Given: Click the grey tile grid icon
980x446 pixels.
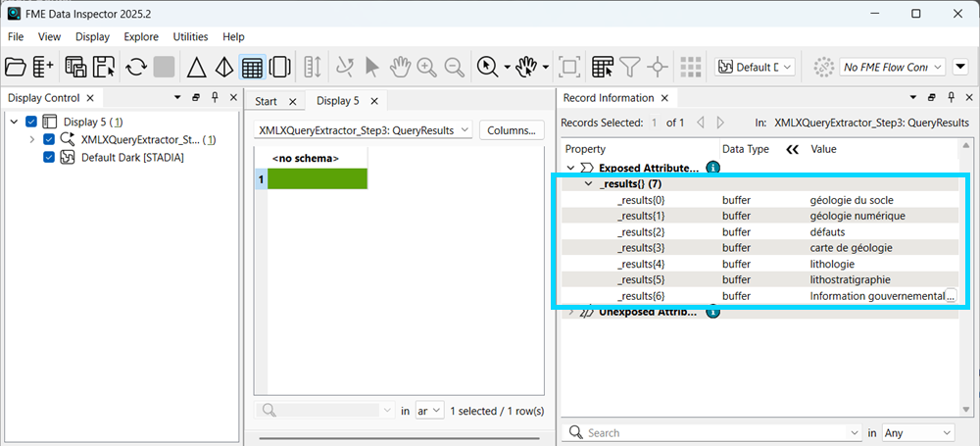Looking at the screenshot, I should [x=691, y=67].
